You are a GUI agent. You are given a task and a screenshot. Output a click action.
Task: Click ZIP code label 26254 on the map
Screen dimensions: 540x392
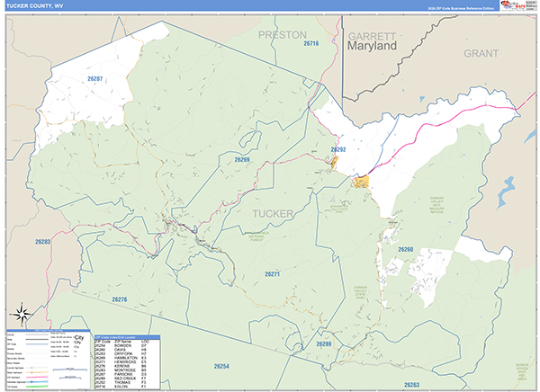221,366
